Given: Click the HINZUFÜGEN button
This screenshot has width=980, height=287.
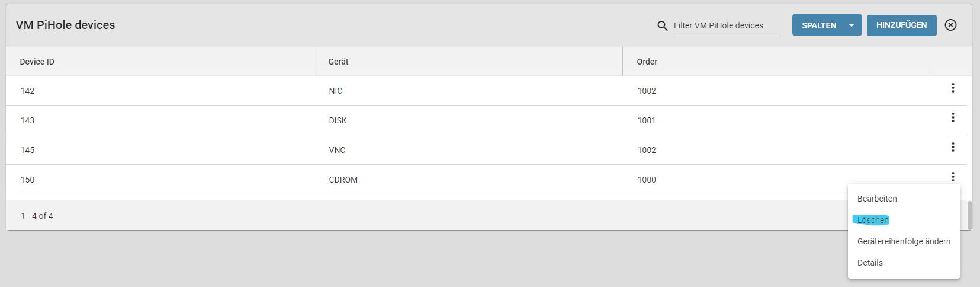Looking at the screenshot, I should click(901, 25).
